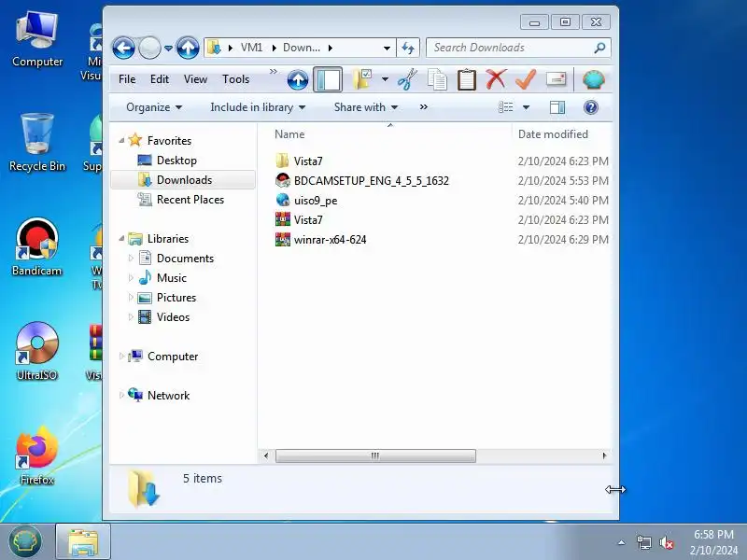Viewport: 747px width, 560px height.
Task: Focus the Search Downloads field
Action: (518, 48)
